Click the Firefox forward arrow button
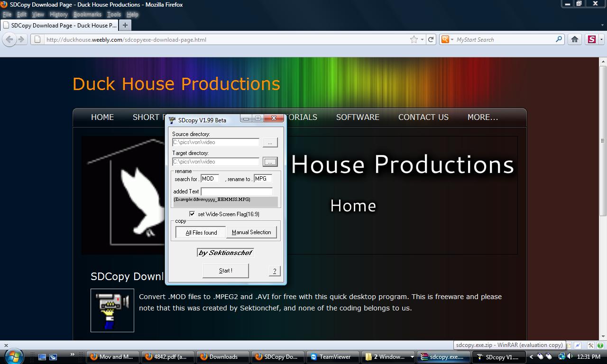 pyautogui.click(x=21, y=39)
